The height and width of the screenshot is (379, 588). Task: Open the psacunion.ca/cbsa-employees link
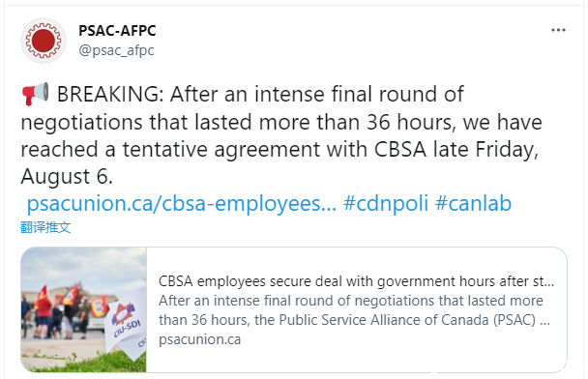(182, 204)
